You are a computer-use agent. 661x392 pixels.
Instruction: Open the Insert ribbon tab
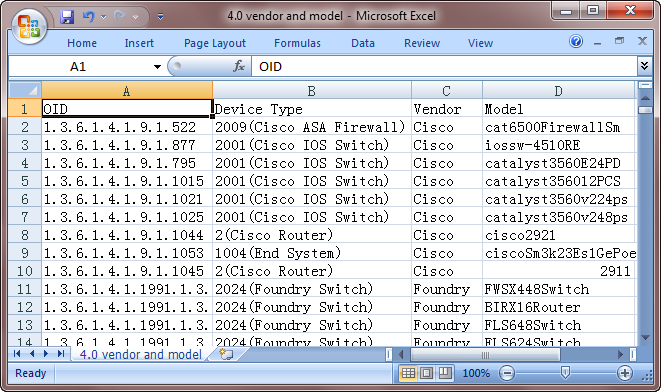[139, 43]
